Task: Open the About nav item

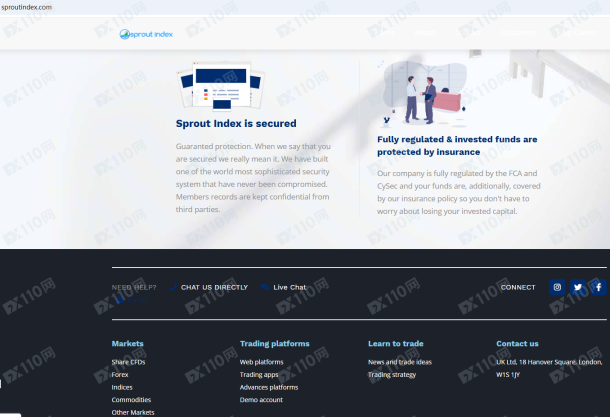Action: coord(424,33)
